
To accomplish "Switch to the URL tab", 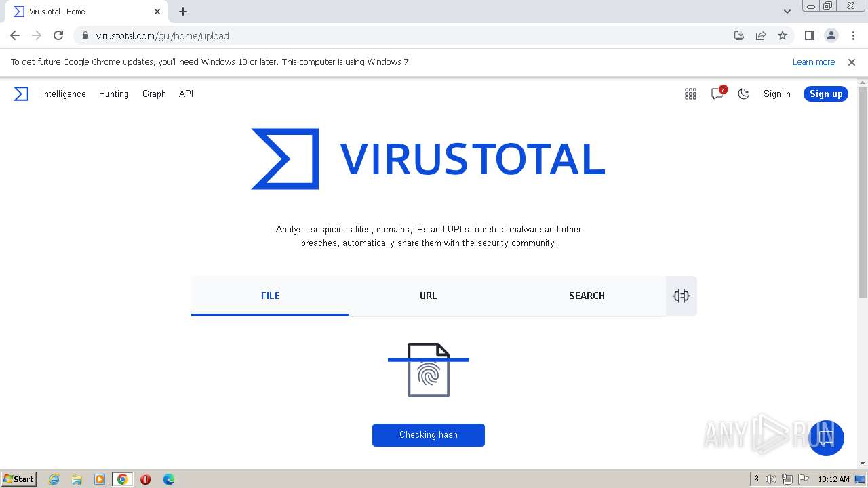I will [x=428, y=296].
